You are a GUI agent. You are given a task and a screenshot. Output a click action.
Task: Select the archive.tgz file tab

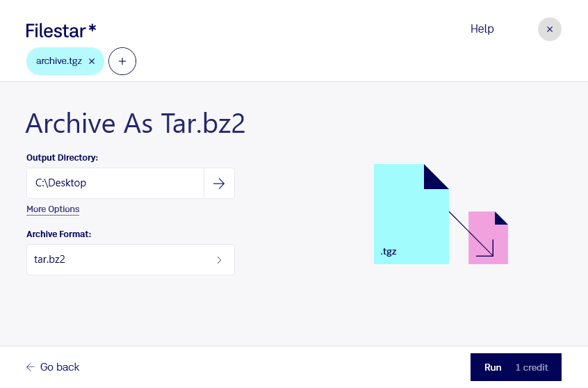point(59,61)
